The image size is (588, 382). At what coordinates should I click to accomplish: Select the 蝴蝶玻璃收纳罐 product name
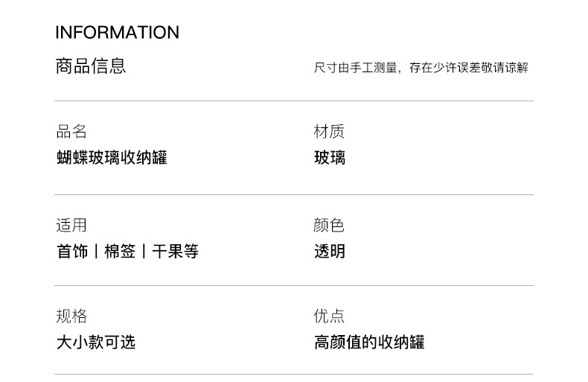point(112,158)
